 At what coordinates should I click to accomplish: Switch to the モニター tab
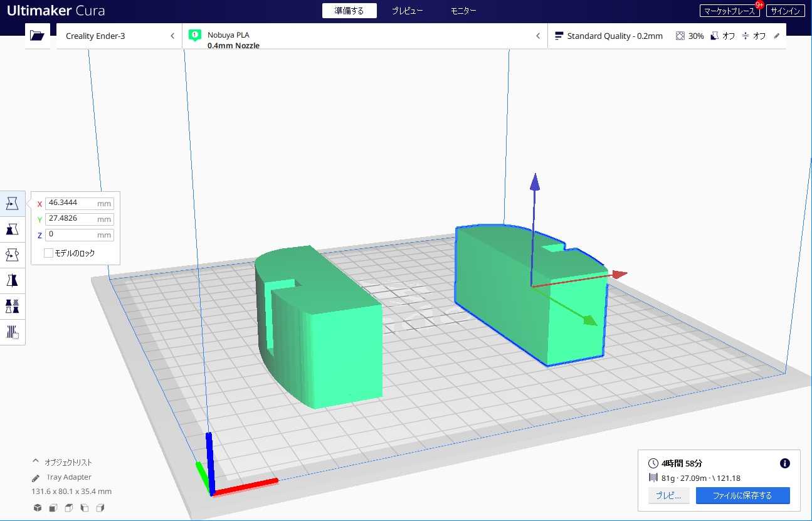(463, 11)
